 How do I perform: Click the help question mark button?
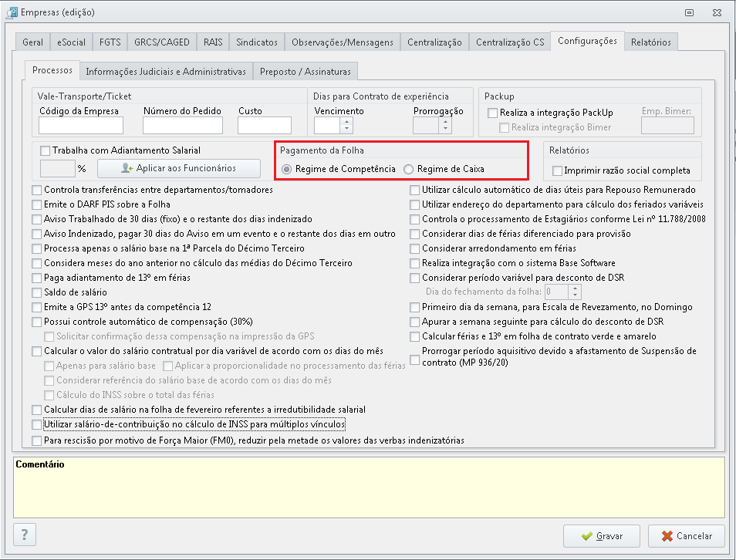point(25,535)
